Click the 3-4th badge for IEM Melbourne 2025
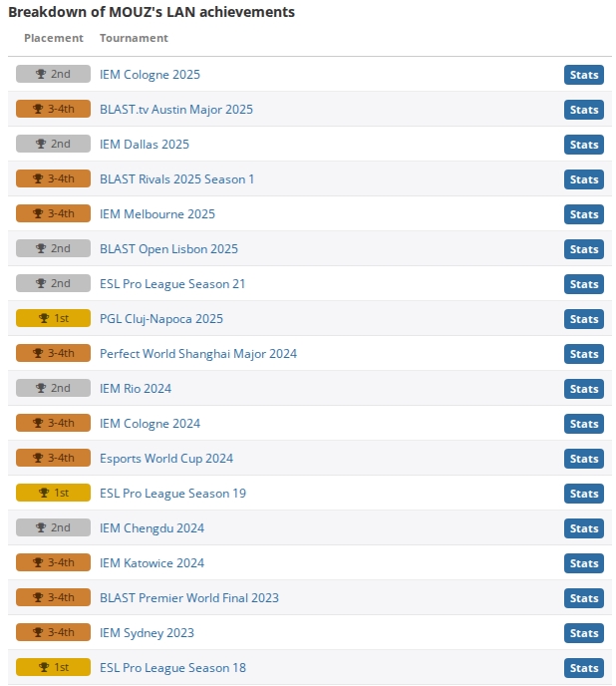 [54, 213]
